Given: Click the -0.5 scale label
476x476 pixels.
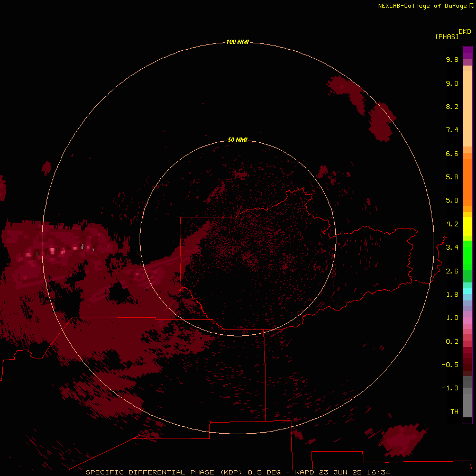Looking at the screenshot, I should (450, 365).
